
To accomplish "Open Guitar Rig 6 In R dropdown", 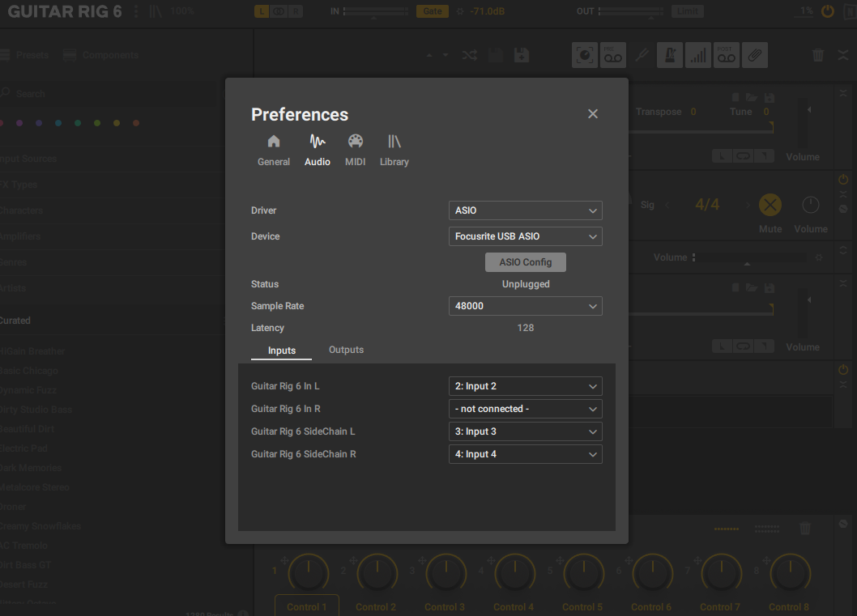I will 525,409.
